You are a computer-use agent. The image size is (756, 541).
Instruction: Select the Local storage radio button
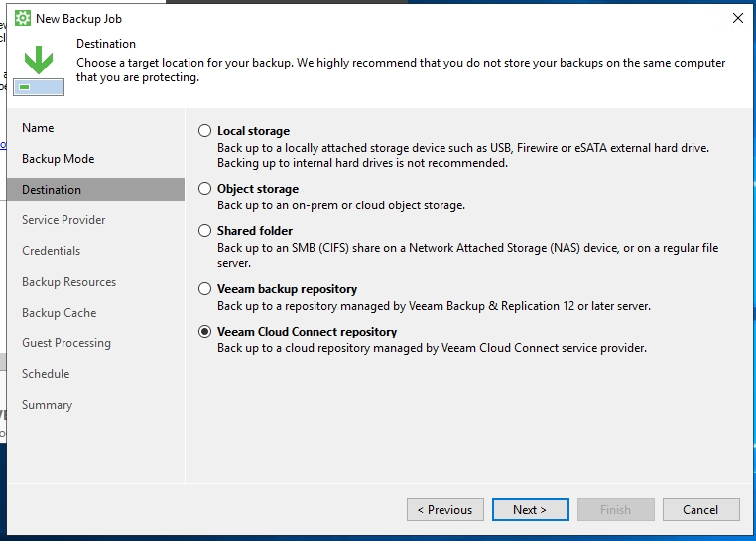[205, 131]
